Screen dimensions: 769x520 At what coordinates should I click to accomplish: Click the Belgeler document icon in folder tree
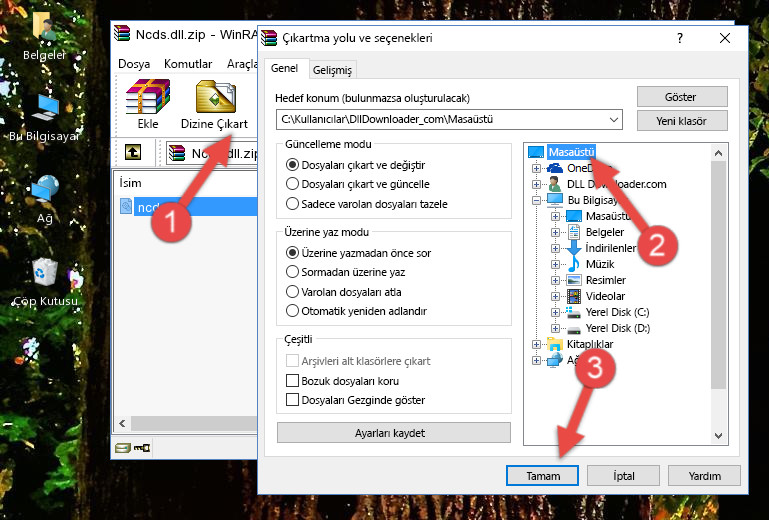573,232
